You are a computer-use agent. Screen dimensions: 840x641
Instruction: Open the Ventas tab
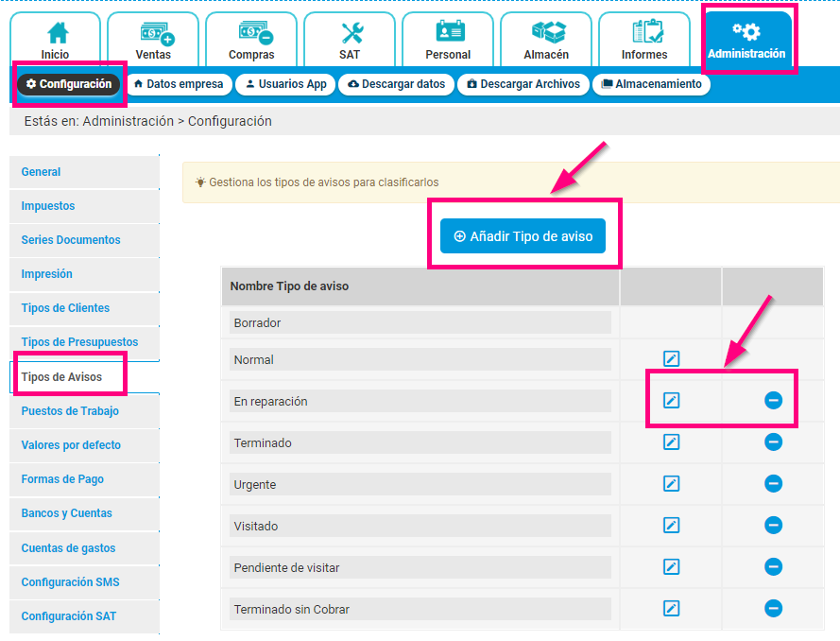[x=153, y=40]
